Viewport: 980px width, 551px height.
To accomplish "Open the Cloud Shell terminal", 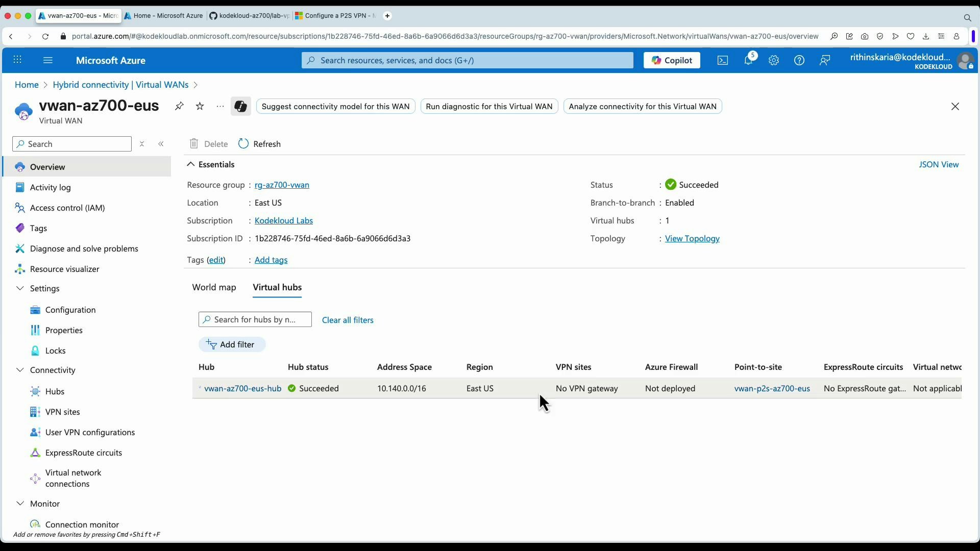I will pyautogui.click(x=722, y=60).
